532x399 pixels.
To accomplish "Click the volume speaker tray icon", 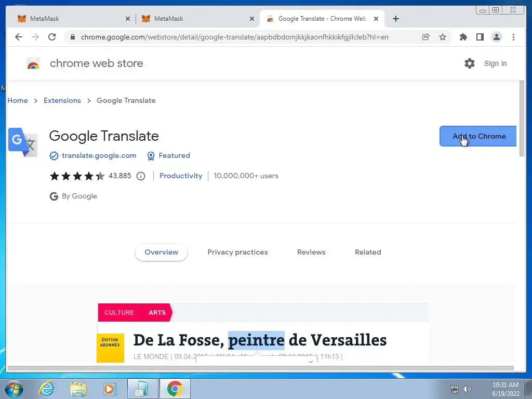I will [467, 389].
